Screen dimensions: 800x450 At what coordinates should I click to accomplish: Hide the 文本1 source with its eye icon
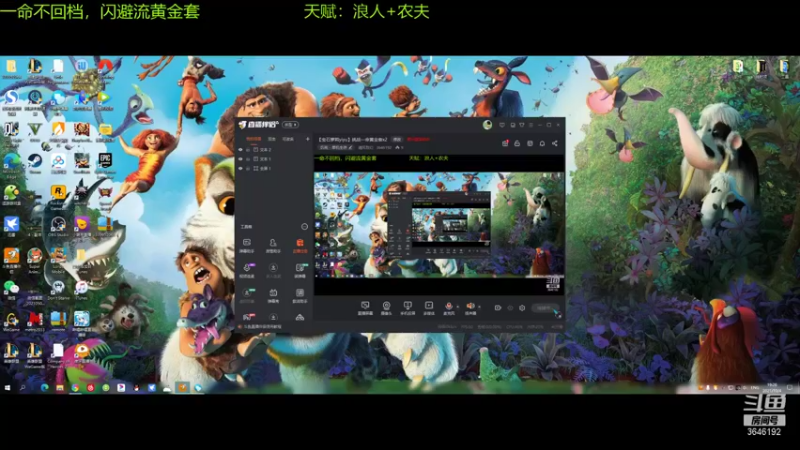240,159
